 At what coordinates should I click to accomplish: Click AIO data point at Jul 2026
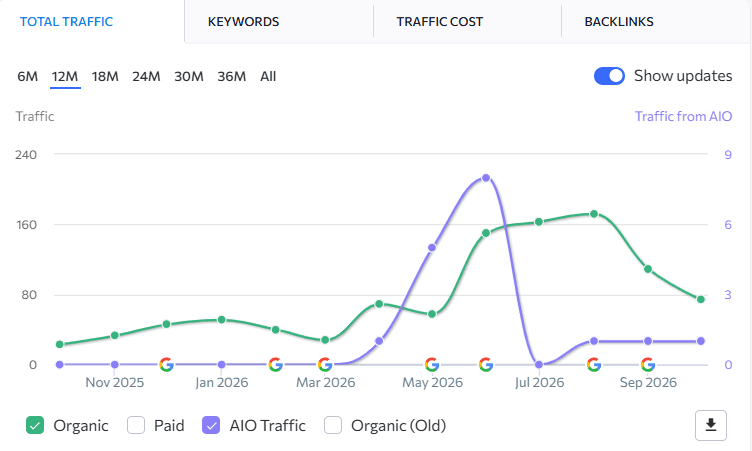tap(539, 365)
